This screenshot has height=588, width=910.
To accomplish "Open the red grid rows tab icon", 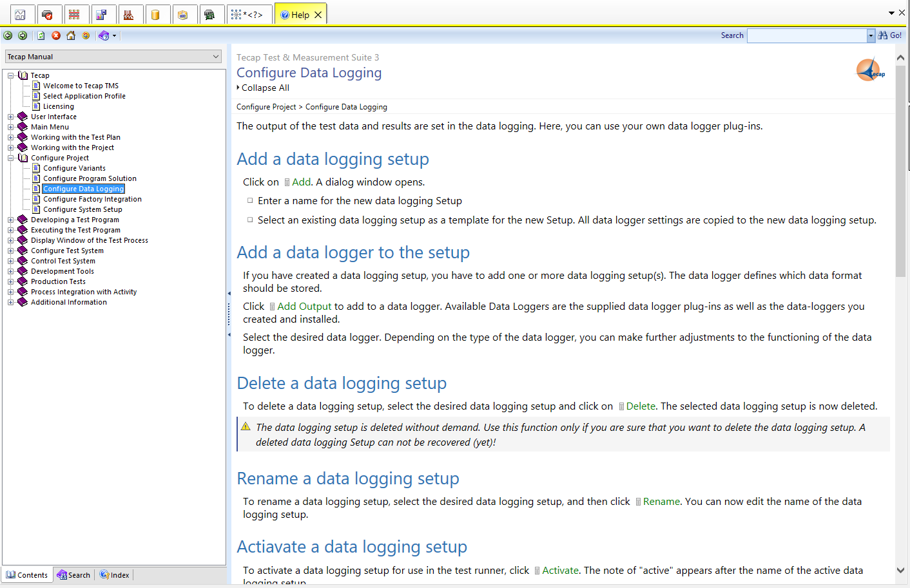I will [74, 15].
